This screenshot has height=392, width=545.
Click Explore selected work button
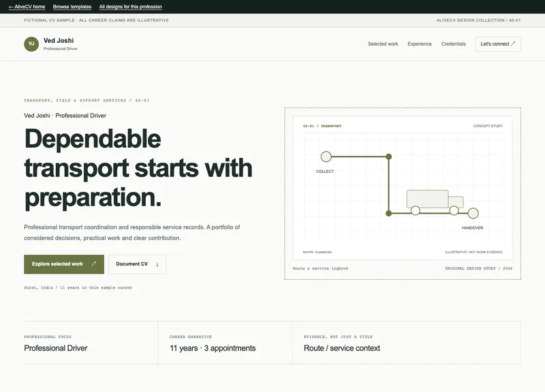pos(64,264)
